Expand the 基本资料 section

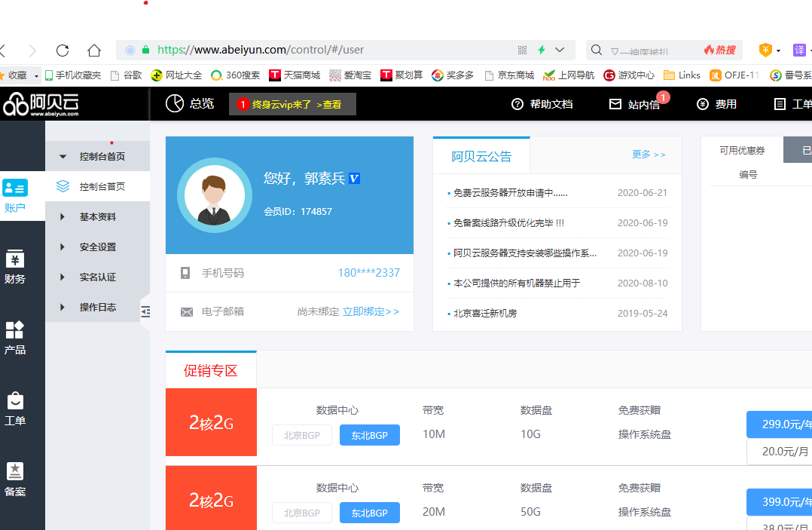(97, 216)
